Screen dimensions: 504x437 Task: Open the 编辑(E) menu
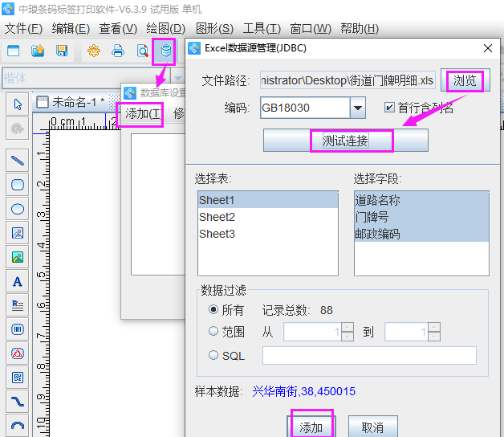tap(71, 29)
